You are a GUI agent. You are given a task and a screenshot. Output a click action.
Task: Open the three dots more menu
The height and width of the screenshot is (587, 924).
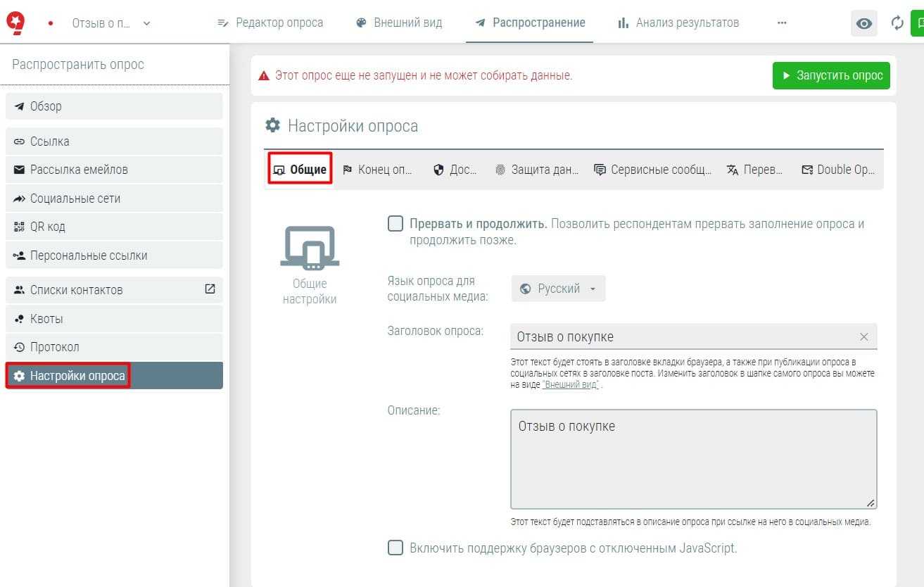pos(782,23)
